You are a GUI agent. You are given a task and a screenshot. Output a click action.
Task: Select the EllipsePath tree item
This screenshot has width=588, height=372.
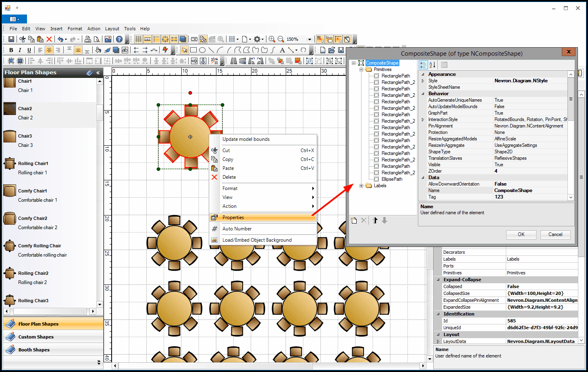click(392, 179)
